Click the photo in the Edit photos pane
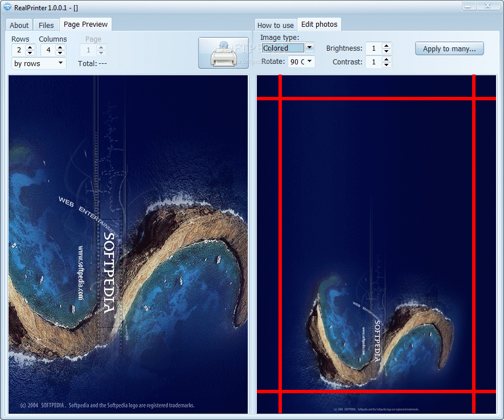The width and height of the screenshot is (504, 420). coord(376,244)
